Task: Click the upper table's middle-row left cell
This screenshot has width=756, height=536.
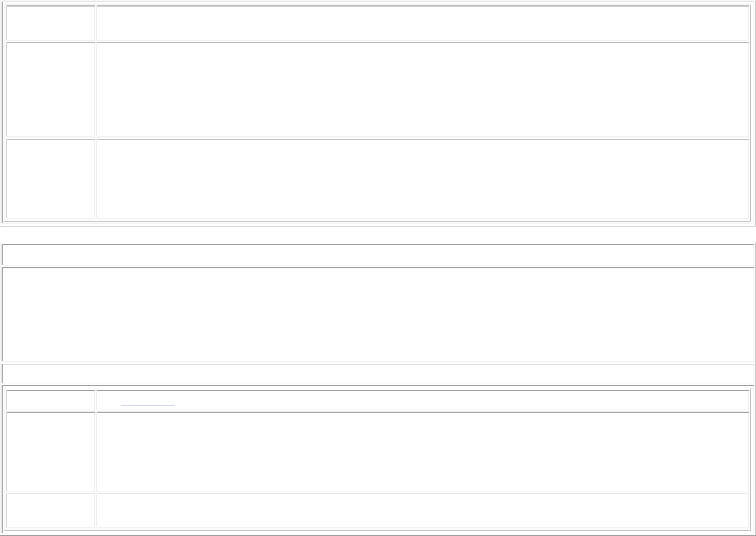Action: click(51, 90)
